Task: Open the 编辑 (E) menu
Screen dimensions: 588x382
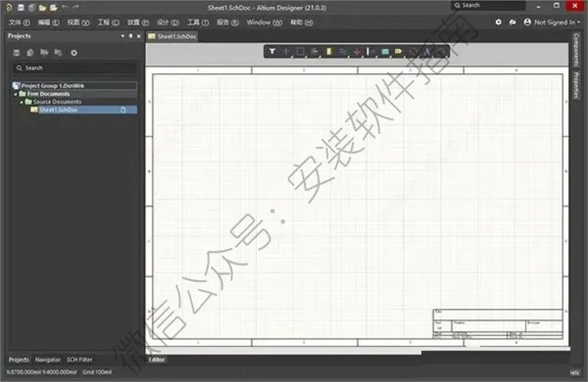Action: (48, 23)
